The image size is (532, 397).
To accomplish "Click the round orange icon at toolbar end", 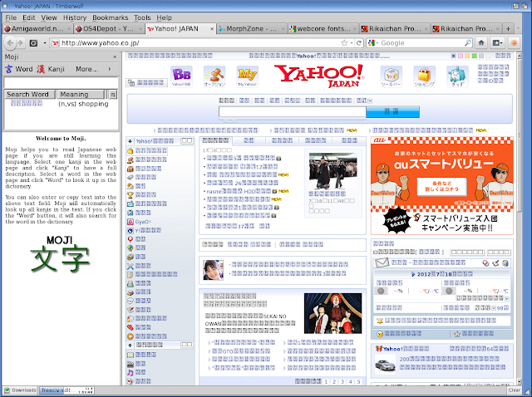I will (x=514, y=42).
